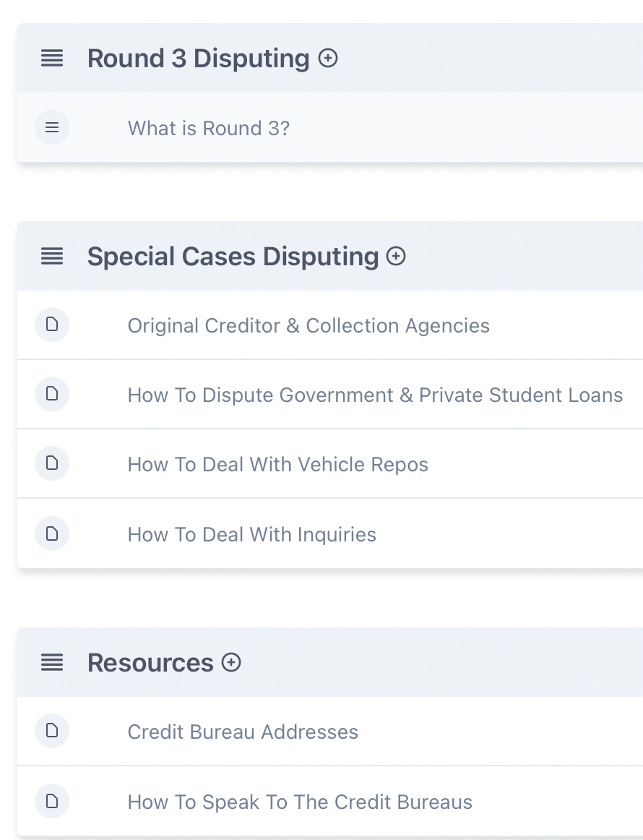Click the drag handle for Special Cases Disputing
The image size is (643, 840).
52,256
